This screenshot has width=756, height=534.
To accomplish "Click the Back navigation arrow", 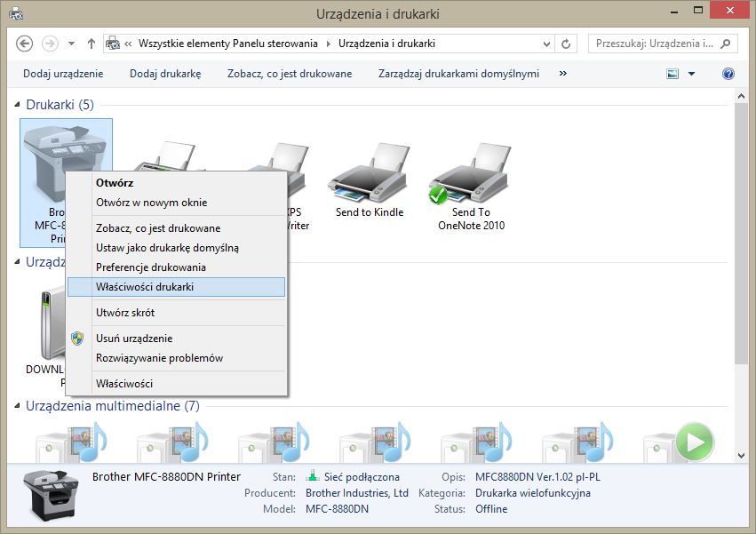I will (x=25, y=44).
